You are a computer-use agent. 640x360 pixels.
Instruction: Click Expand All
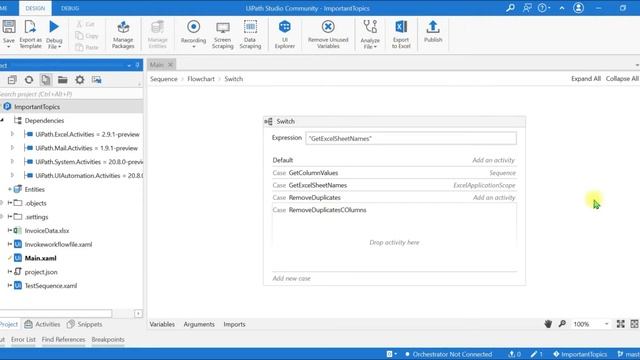coord(586,79)
